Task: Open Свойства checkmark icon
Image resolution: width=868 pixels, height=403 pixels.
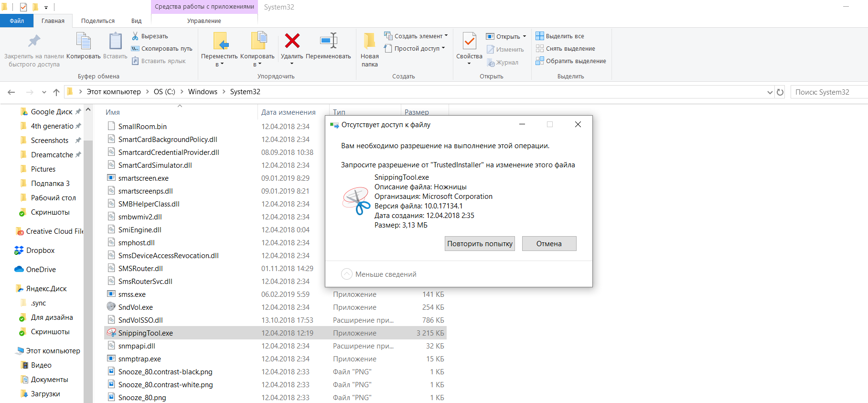Action: pyautogui.click(x=470, y=41)
